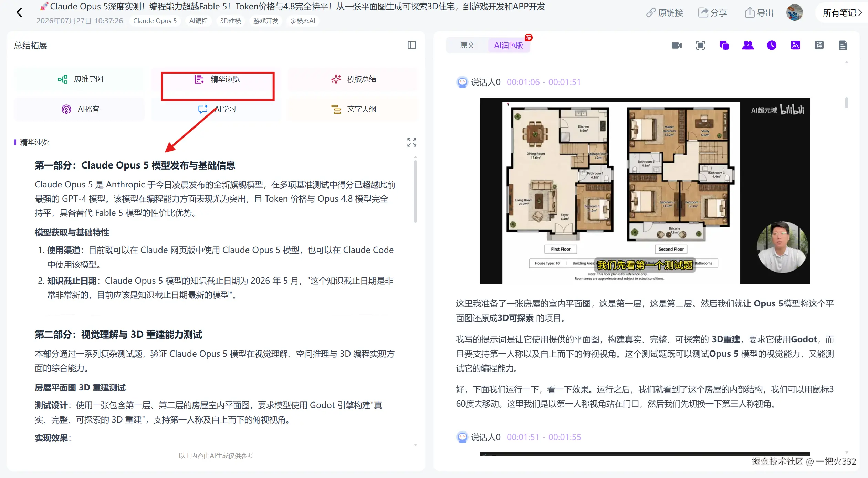Image resolution: width=868 pixels, height=478 pixels.
Task: Open 所有笔记 all notes panel
Action: (842, 13)
